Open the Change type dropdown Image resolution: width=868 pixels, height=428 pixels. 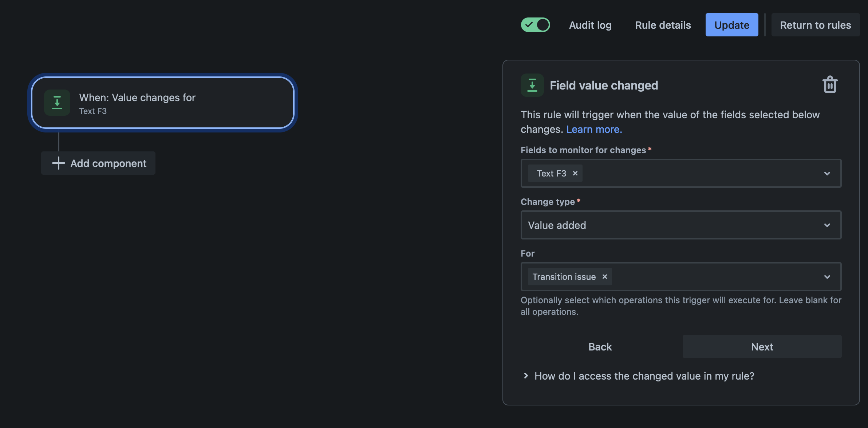680,225
